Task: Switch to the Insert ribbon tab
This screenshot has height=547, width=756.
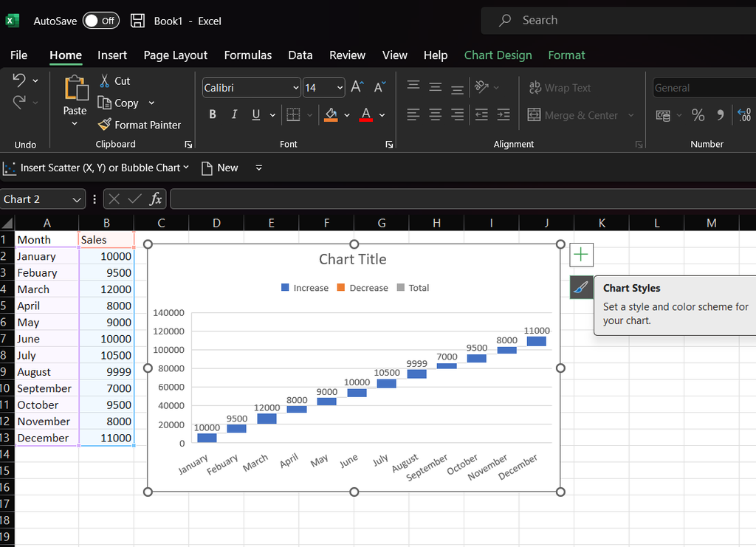Action: [112, 55]
